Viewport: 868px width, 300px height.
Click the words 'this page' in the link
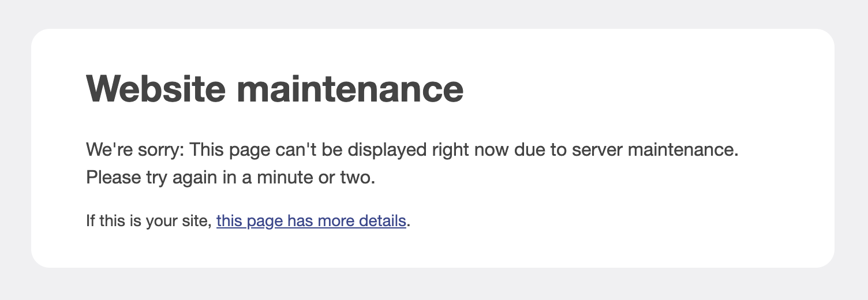pos(250,221)
